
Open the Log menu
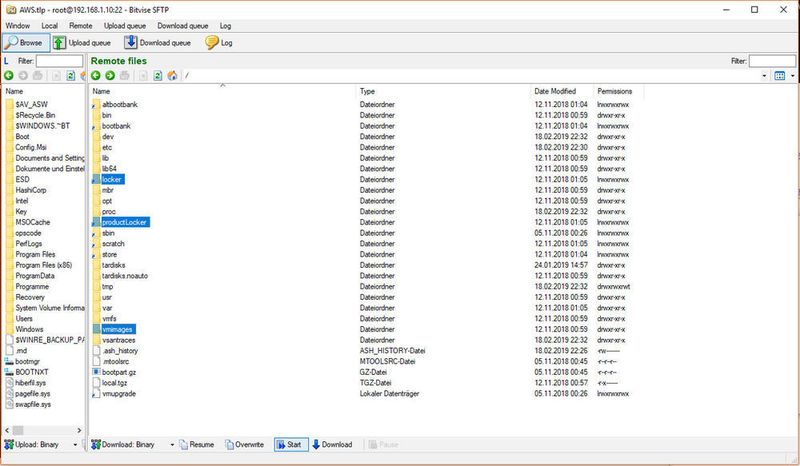[226, 26]
